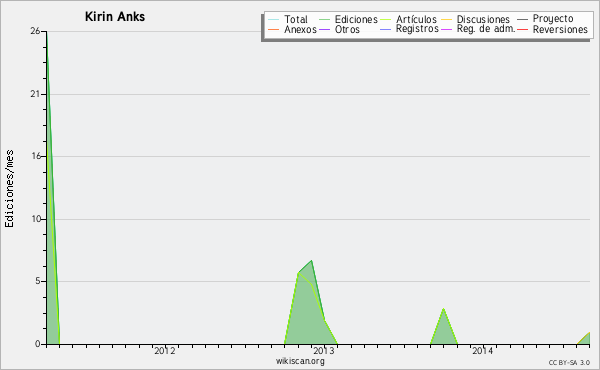This screenshot has width=600, height=370.
Task: Click the Artículos legend entry
Action: tap(408, 19)
